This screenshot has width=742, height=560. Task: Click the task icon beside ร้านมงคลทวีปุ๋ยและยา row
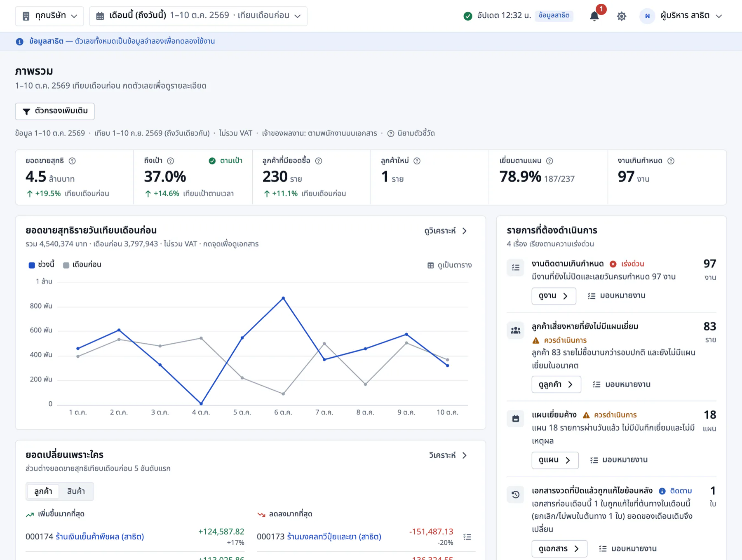[x=467, y=537]
